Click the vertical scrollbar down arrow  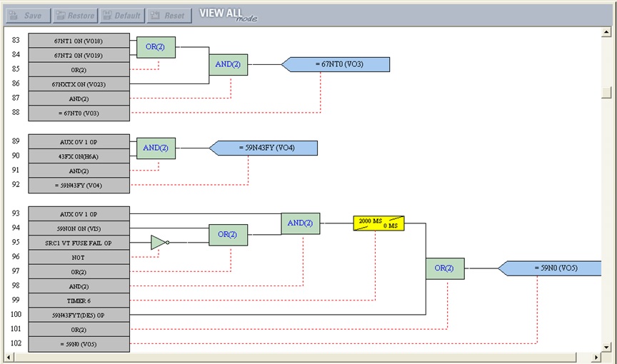(x=606, y=346)
